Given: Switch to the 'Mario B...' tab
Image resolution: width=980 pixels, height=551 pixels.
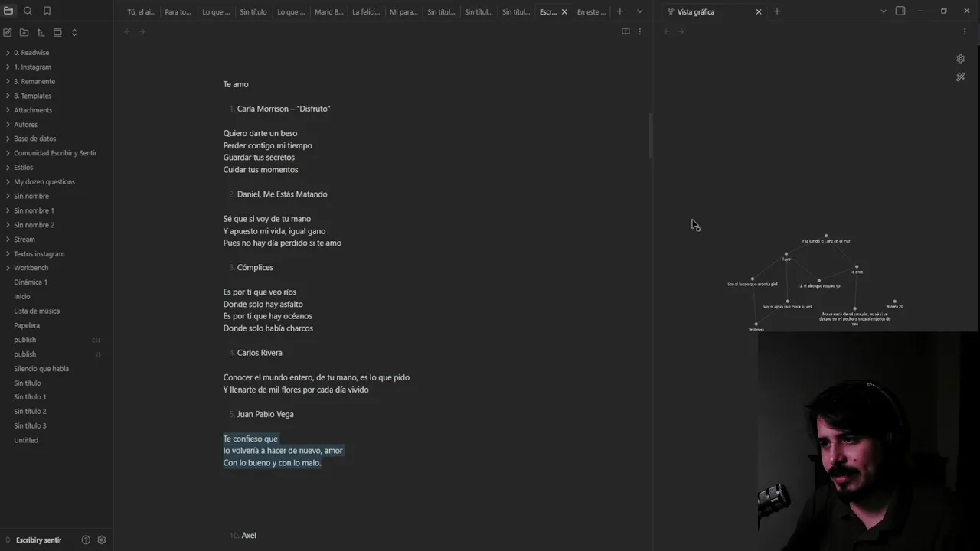Looking at the screenshot, I should tap(328, 11).
